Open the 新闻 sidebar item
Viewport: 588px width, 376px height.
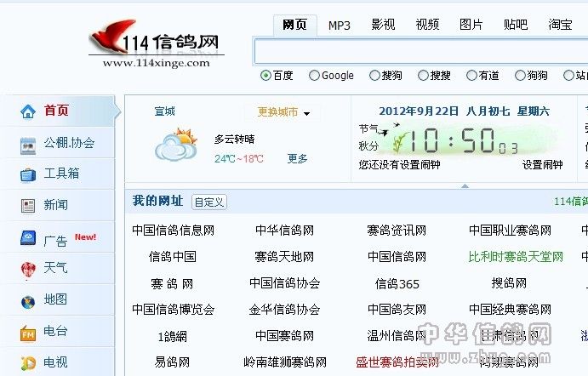click(57, 205)
